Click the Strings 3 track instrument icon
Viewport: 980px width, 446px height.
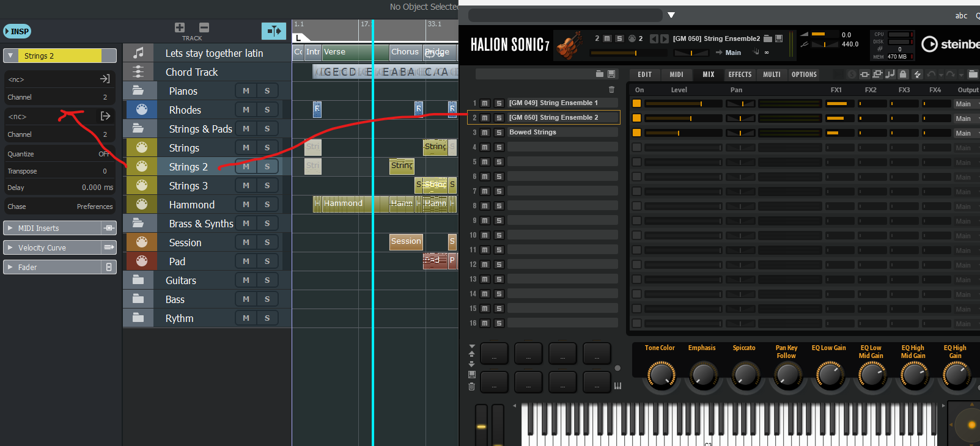click(x=142, y=186)
